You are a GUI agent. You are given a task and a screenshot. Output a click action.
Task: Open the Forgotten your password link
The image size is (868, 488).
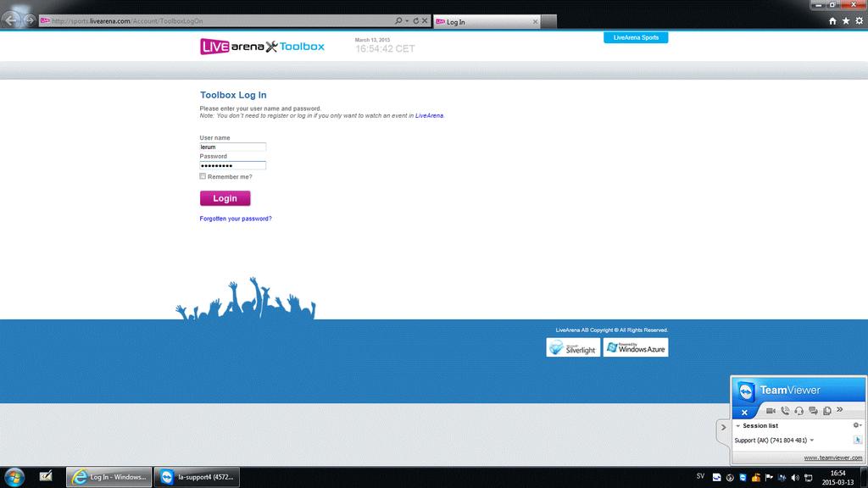[x=236, y=219]
